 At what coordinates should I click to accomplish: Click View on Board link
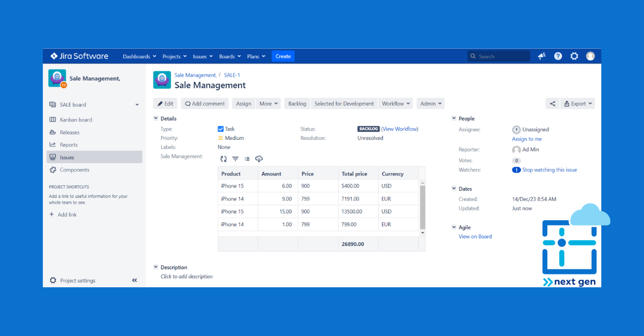point(475,236)
